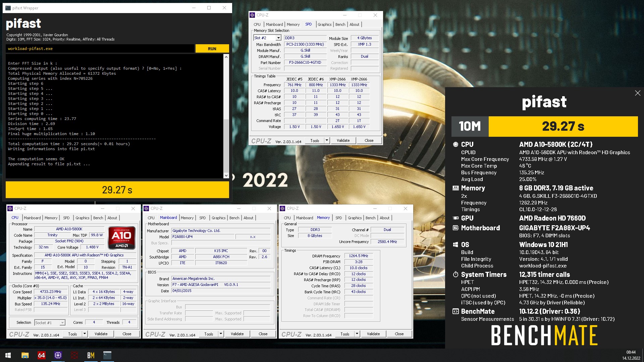
Task: Click CPU-Z Memory window title icon
Action: point(282,208)
